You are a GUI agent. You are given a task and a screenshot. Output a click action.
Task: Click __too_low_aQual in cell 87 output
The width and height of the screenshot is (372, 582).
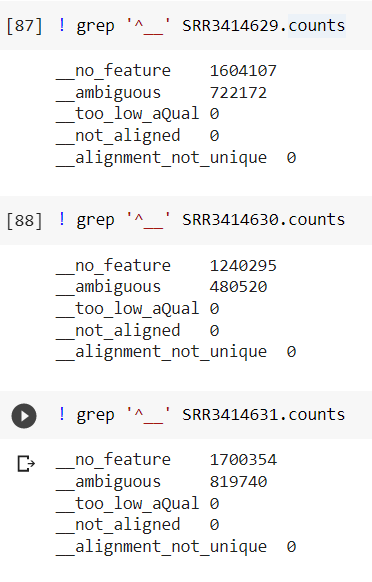pos(128,114)
